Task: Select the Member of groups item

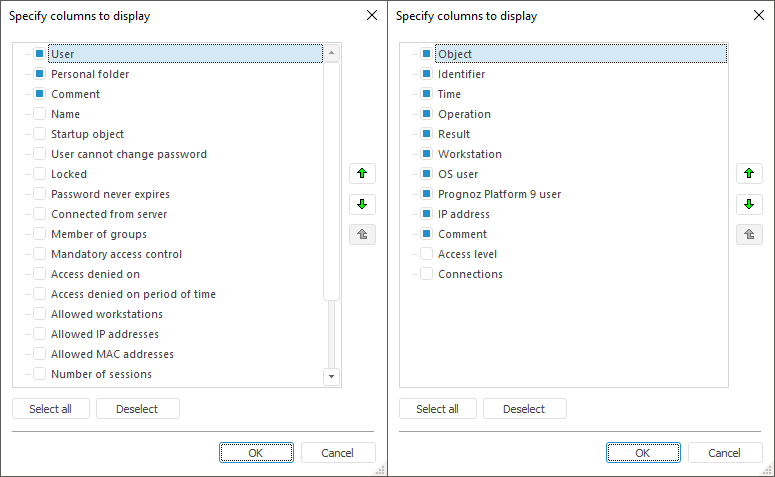Action: [x=99, y=234]
